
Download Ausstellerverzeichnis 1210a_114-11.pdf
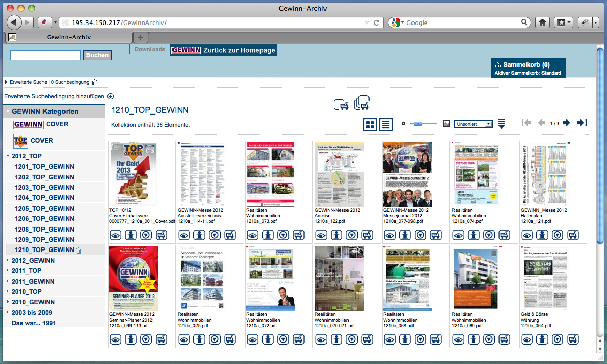pyautogui.click(x=215, y=235)
